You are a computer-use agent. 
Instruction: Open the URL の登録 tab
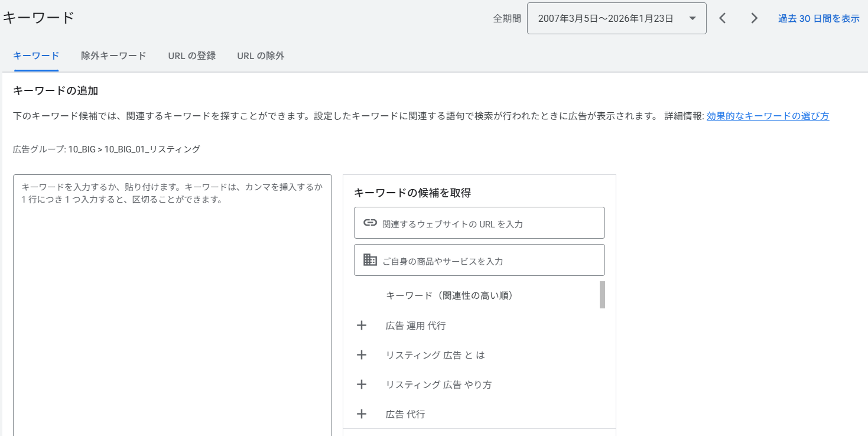click(x=191, y=56)
